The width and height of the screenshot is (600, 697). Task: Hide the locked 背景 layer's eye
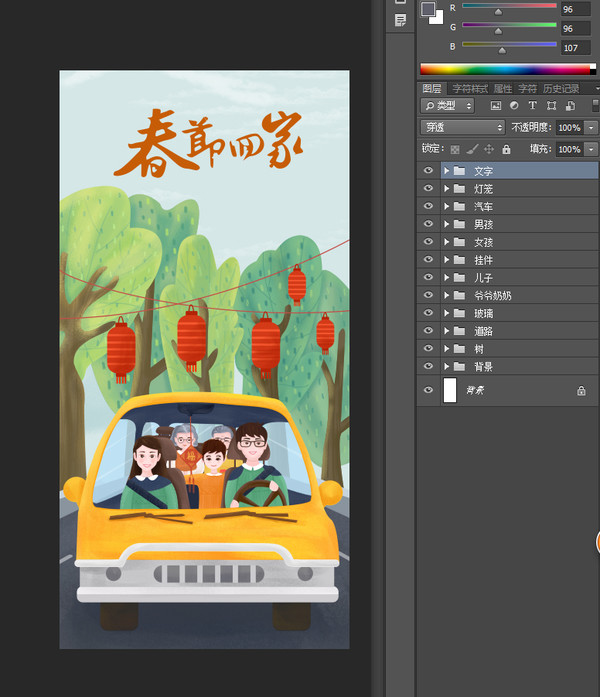(x=428, y=390)
